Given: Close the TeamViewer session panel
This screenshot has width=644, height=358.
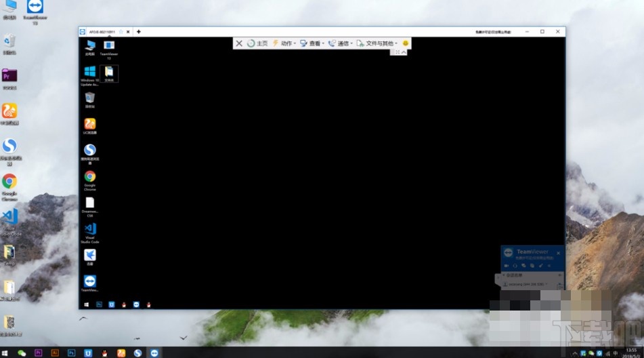Looking at the screenshot, I should click(558, 253).
